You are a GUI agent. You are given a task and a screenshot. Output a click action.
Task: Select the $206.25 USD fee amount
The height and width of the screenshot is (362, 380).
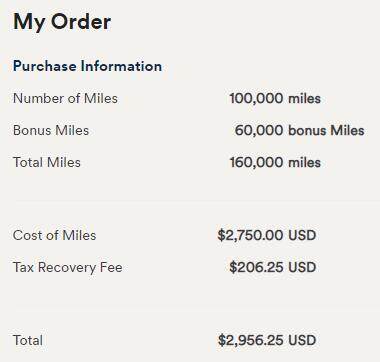coord(273,267)
